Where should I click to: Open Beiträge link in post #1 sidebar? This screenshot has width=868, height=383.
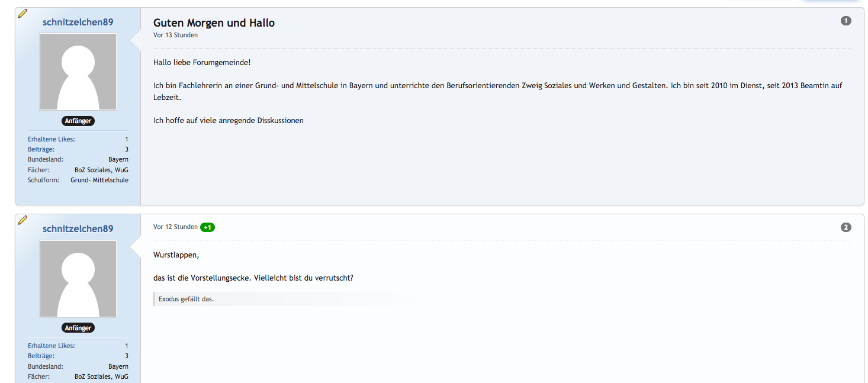tap(41, 149)
